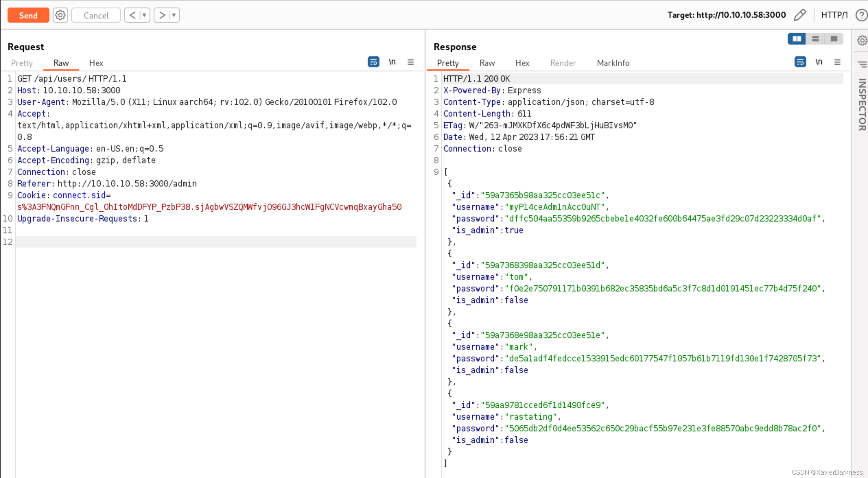Click the ETag response header
Image resolution: width=868 pixels, height=478 pixels.
(x=540, y=125)
